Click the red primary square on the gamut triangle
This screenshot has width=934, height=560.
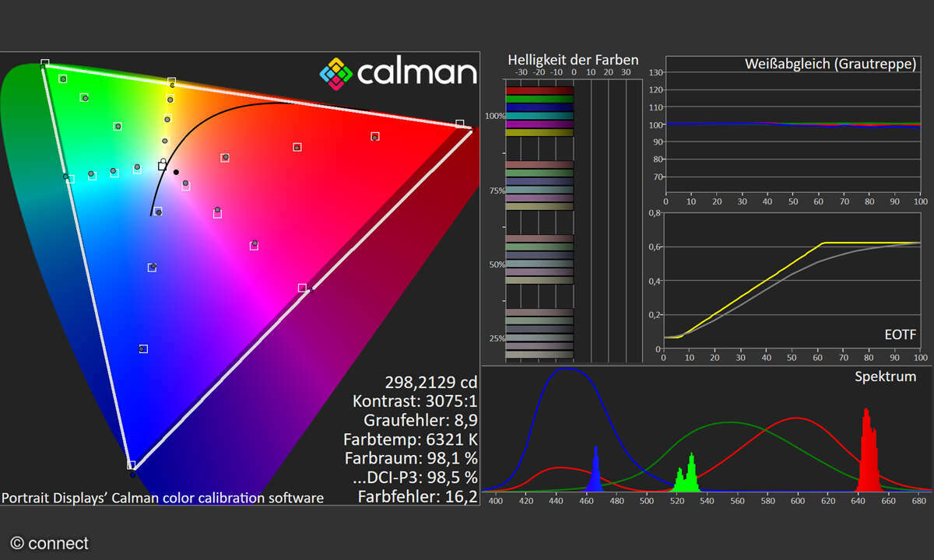click(x=460, y=124)
